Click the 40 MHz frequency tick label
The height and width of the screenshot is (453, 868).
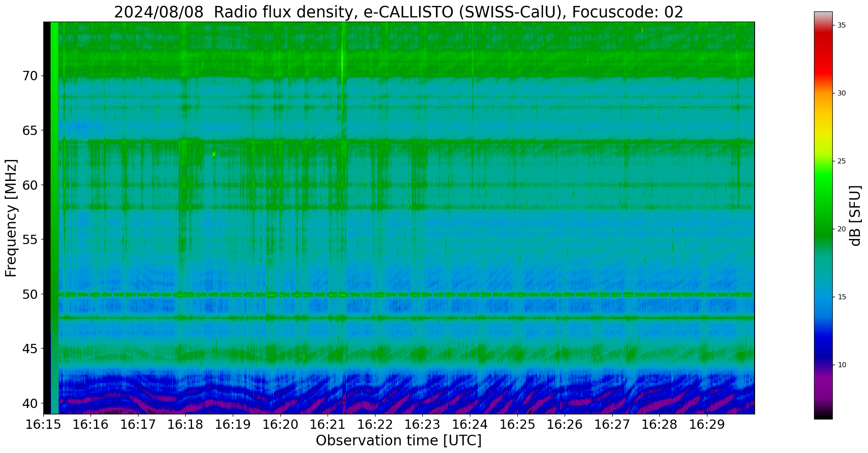point(30,403)
